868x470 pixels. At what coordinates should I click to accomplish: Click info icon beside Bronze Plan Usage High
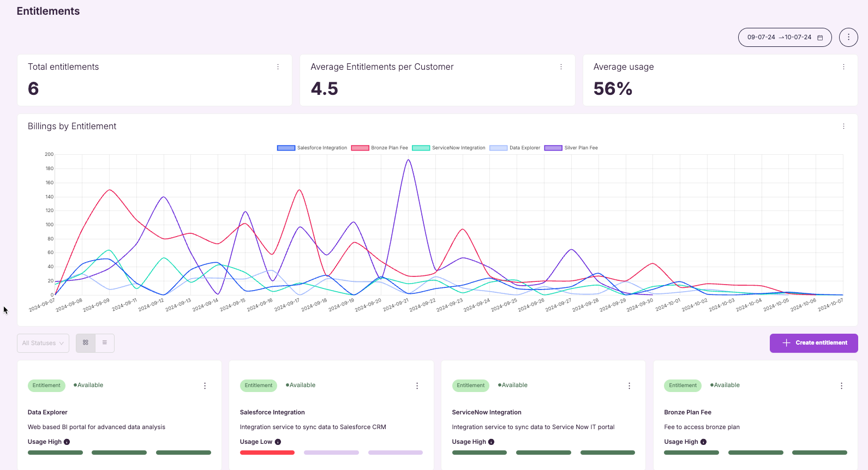703,442
